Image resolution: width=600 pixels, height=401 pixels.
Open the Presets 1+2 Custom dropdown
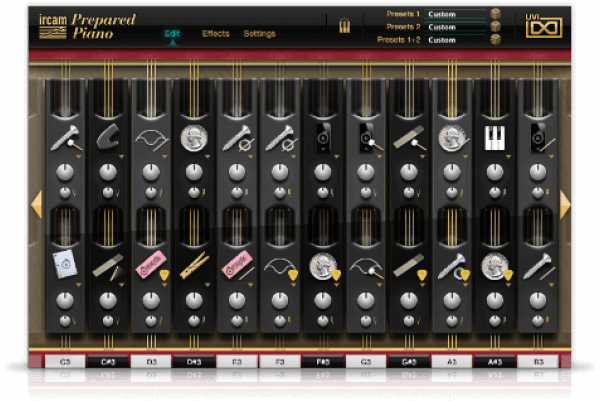[x=455, y=40]
